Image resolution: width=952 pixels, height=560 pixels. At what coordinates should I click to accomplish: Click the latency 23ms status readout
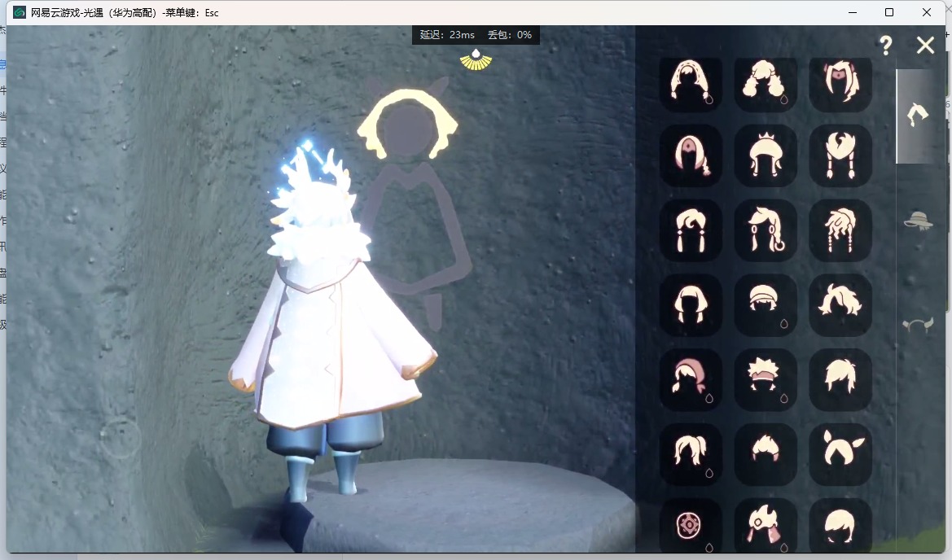click(447, 35)
